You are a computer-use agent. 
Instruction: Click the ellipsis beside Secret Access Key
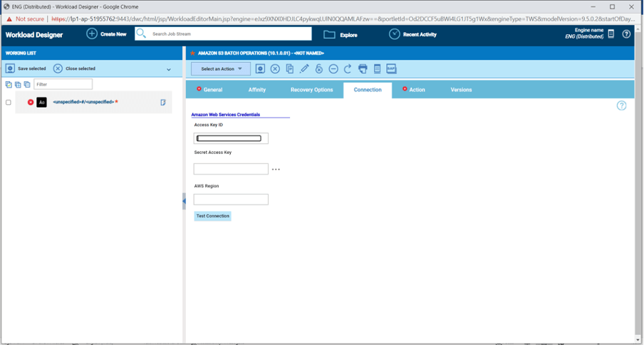coord(276,170)
